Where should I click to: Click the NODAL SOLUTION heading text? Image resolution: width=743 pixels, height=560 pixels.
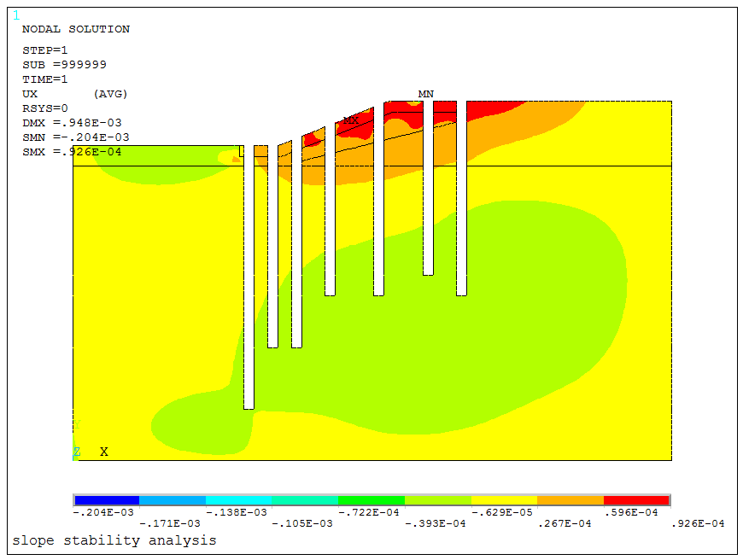coord(76,29)
